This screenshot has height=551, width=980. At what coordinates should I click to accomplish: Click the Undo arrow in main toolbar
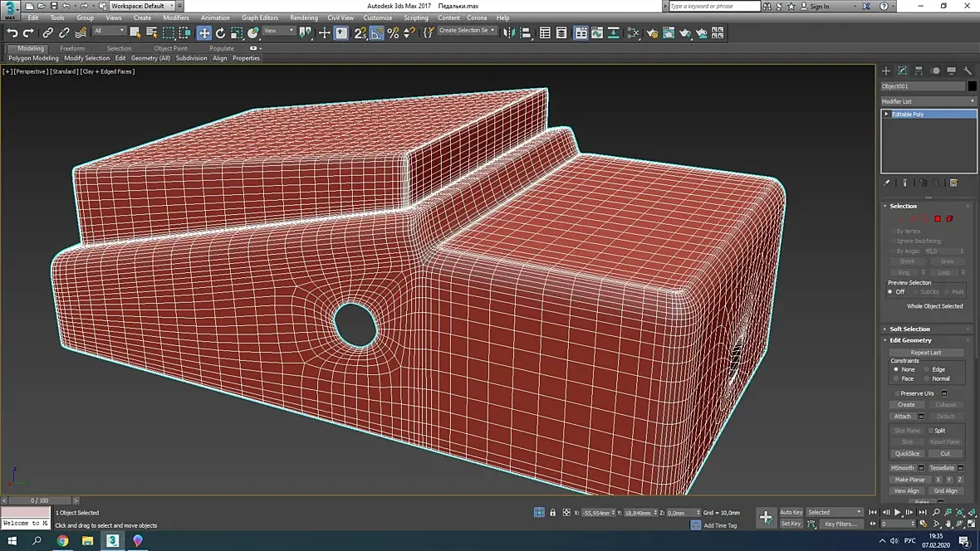[12, 33]
